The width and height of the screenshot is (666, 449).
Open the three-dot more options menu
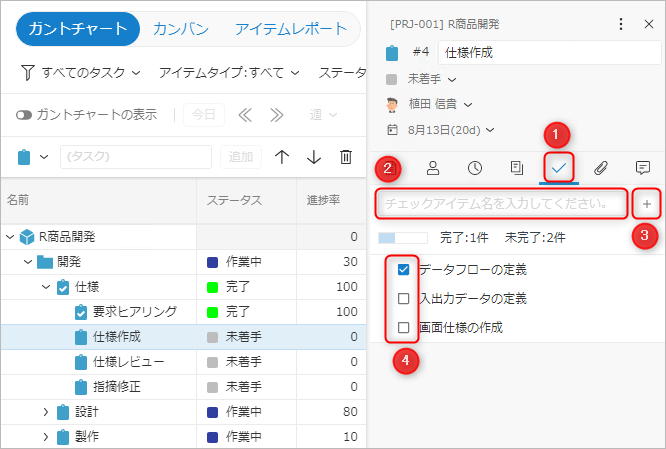(621, 23)
